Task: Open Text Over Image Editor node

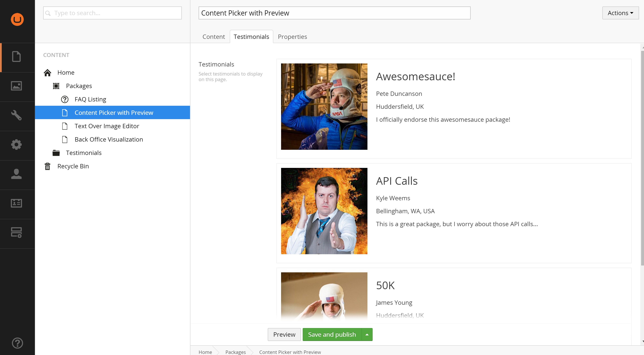Action: [x=107, y=126]
